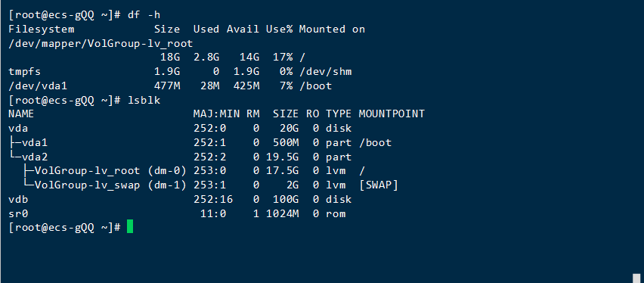Click the 'Mounted on' column header
644x283 pixels.
click(332, 30)
